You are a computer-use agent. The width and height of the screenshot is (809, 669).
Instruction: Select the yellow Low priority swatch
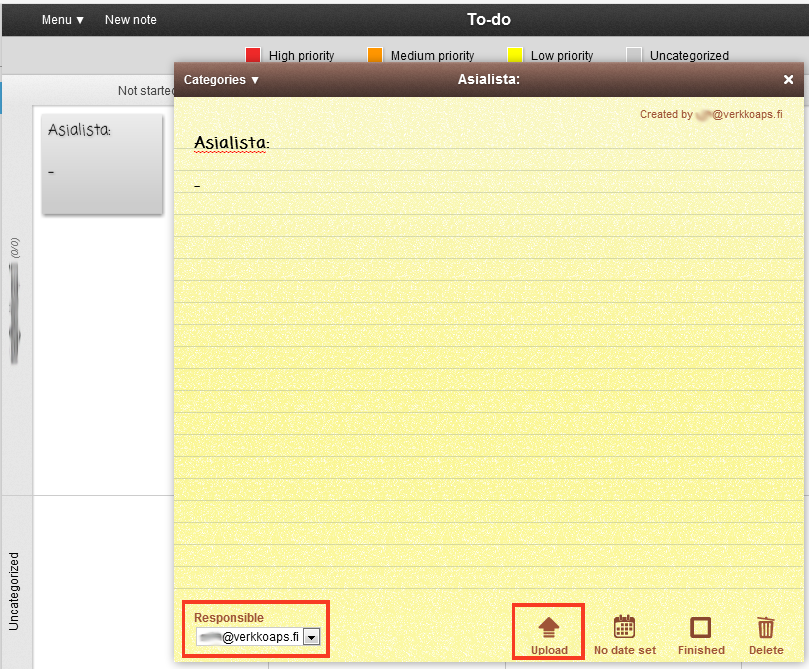[x=515, y=56]
